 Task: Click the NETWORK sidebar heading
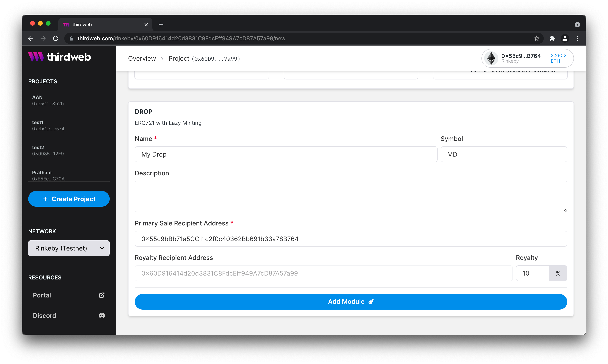[x=42, y=231]
